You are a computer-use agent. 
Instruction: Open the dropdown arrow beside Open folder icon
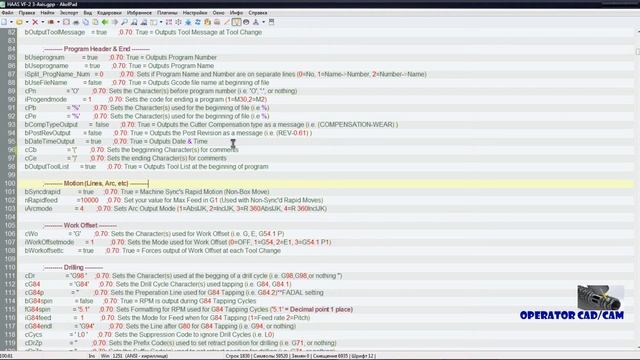27,22
